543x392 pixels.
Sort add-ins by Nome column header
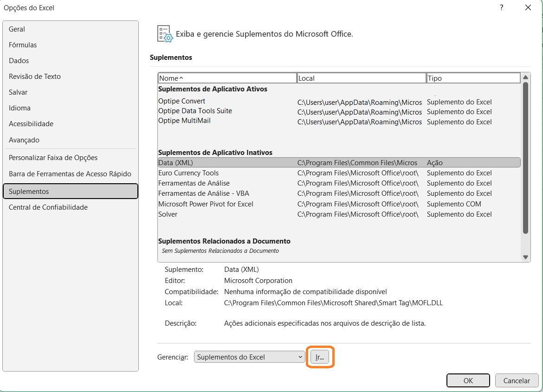[227, 78]
